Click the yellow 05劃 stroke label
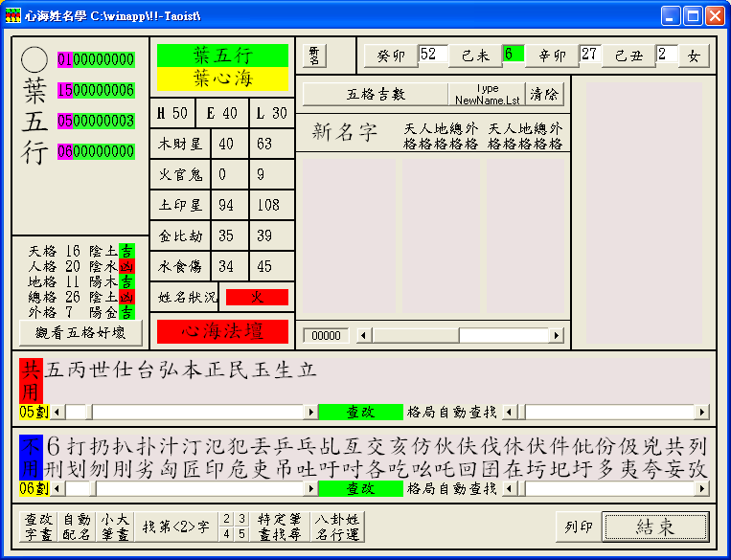The image size is (731, 560). [x=34, y=412]
